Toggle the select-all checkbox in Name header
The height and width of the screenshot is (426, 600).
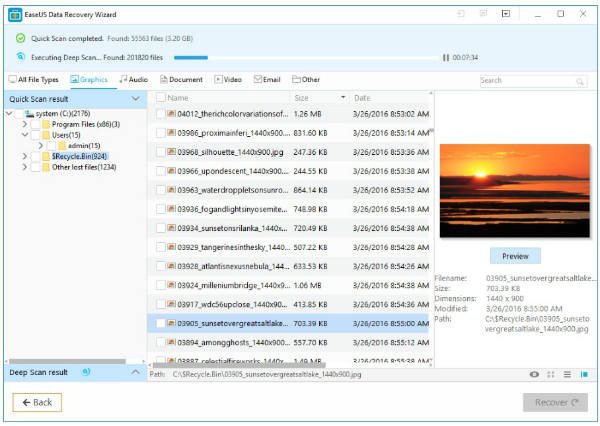pos(161,98)
